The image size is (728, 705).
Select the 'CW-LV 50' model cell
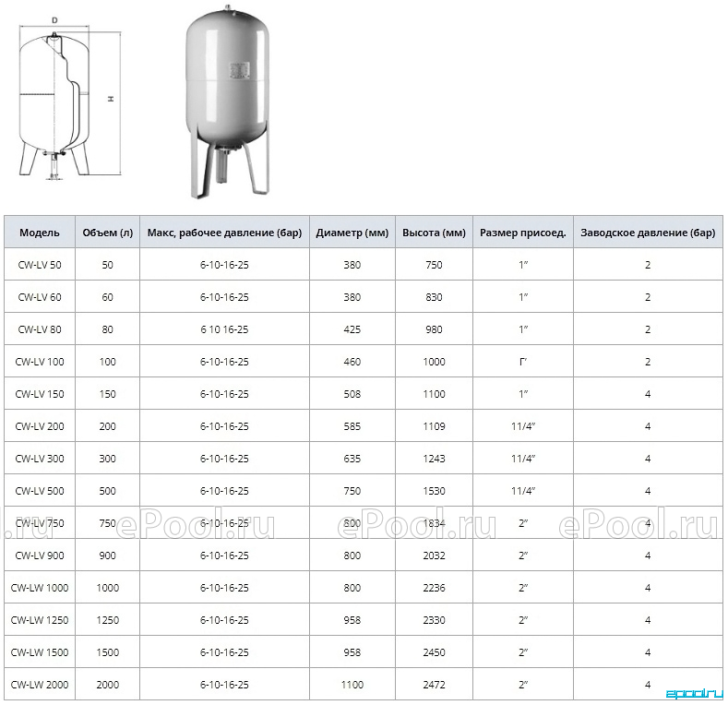(x=40, y=265)
